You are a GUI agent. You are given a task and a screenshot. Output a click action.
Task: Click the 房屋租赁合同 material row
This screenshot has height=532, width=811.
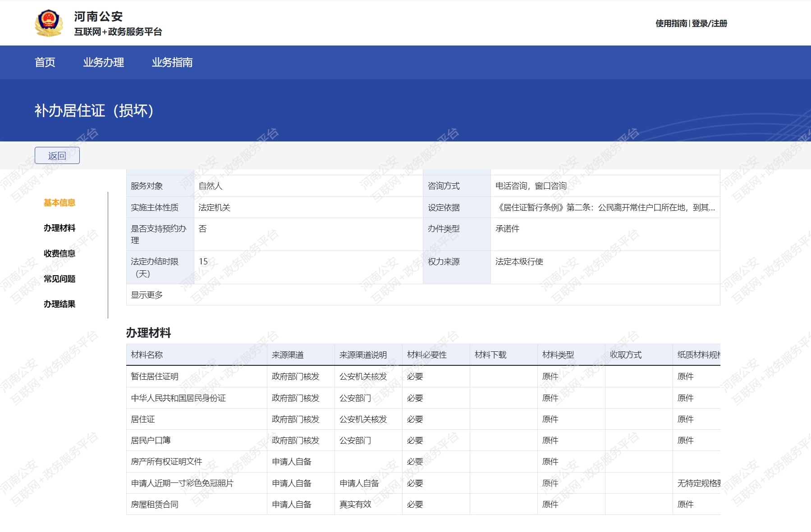[155, 505]
